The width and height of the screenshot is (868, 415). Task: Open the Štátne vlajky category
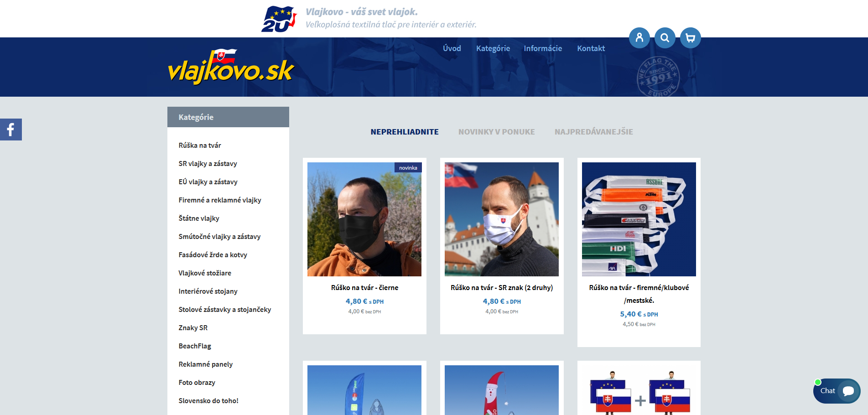coord(199,218)
